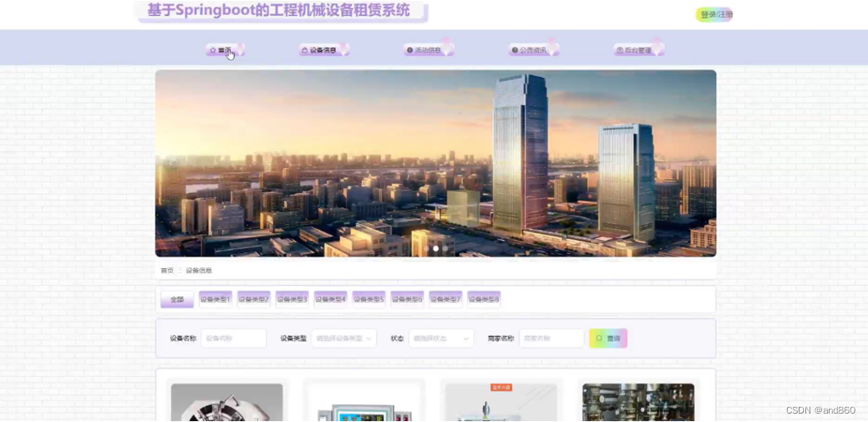Screen dimensions: 868x422
Task: Open the 设备类型 select dropdown
Action: 343,338
